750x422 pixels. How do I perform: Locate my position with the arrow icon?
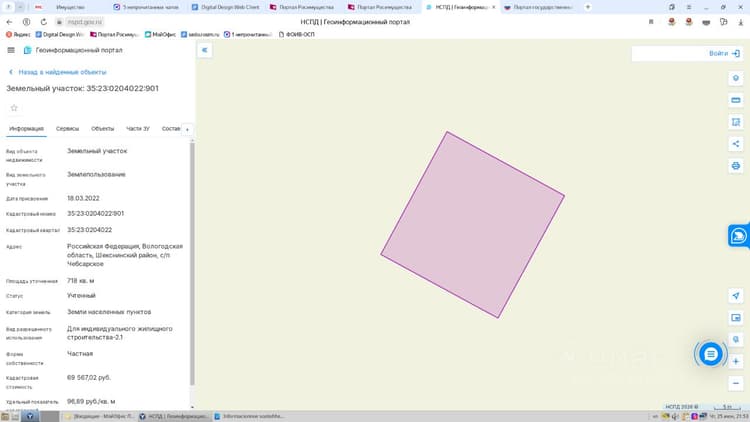pos(736,296)
